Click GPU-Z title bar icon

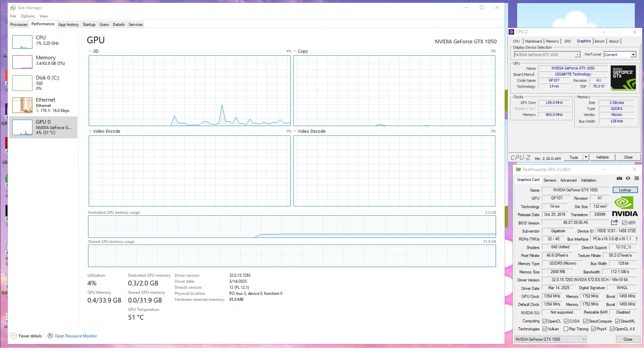[x=518, y=169]
